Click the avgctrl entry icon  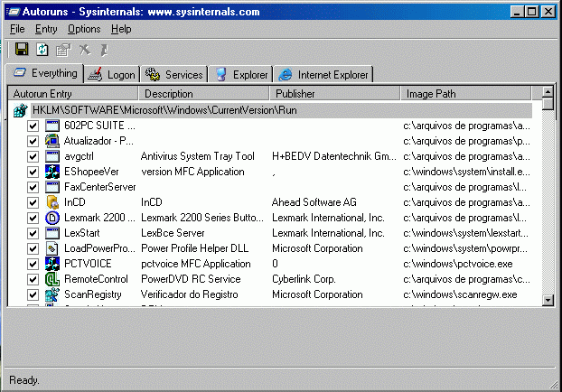(52, 156)
